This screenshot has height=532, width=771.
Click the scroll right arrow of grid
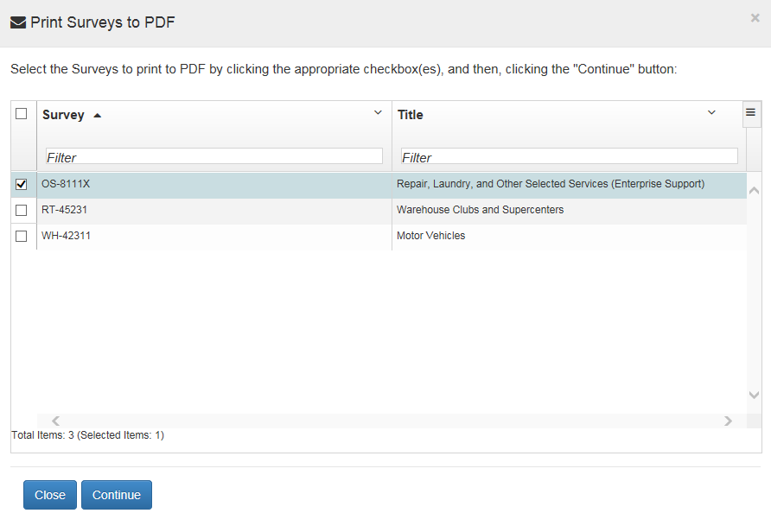728,421
